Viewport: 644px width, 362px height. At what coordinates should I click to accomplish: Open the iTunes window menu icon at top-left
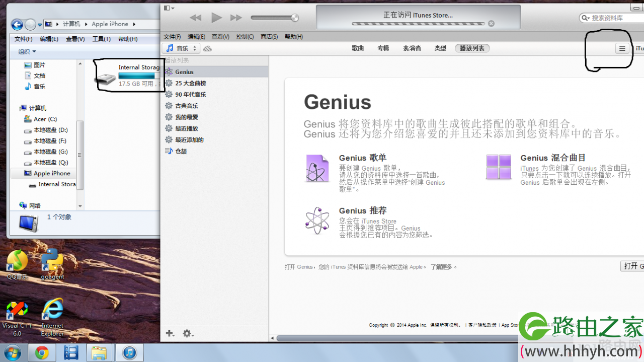(x=169, y=8)
